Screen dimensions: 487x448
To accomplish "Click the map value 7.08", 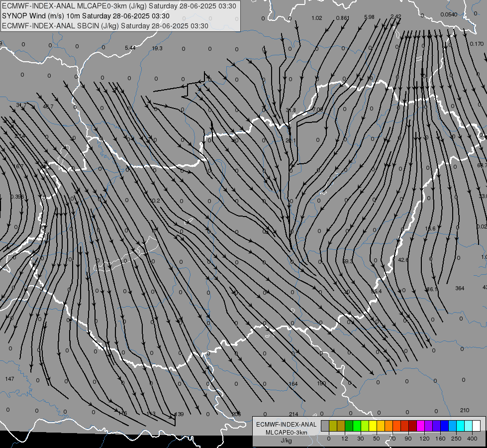I will pyautogui.click(x=317, y=110).
